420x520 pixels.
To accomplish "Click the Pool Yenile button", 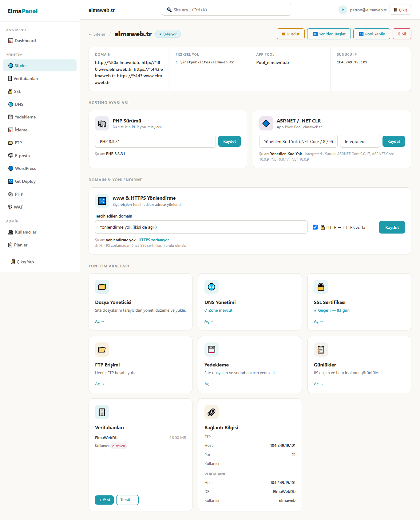I will (372, 34).
